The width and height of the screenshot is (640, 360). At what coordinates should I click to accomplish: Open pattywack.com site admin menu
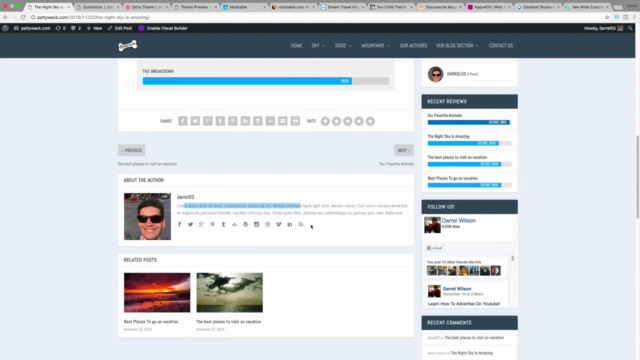point(32,28)
